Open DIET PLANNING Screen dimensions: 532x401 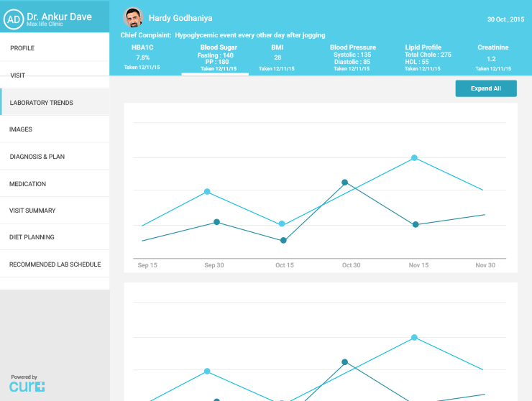tap(55, 237)
